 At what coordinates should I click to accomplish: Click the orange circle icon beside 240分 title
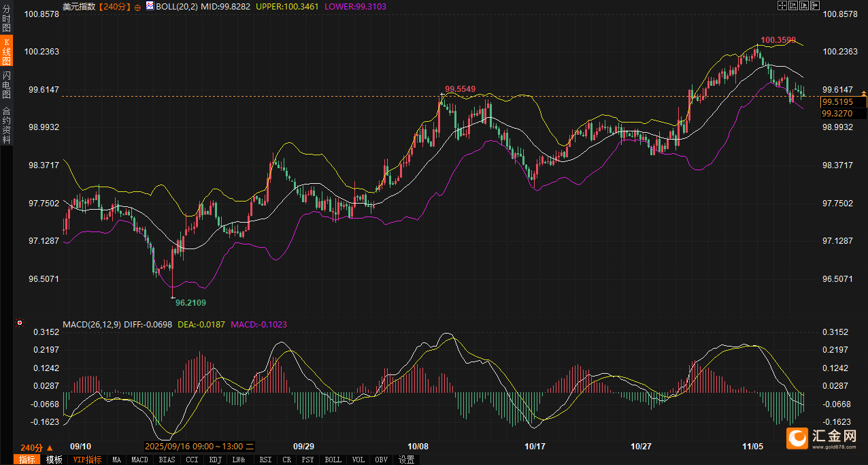(x=137, y=6)
